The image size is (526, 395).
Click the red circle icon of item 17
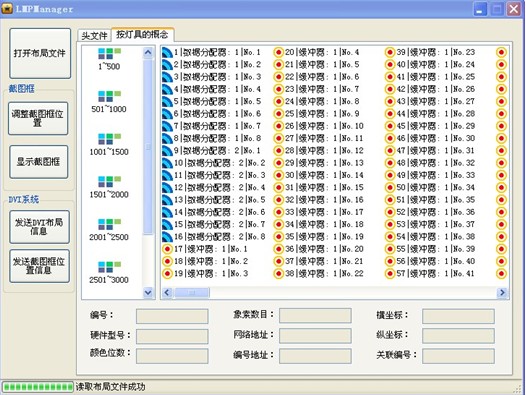pyautogui.click(x=167, y=249)
